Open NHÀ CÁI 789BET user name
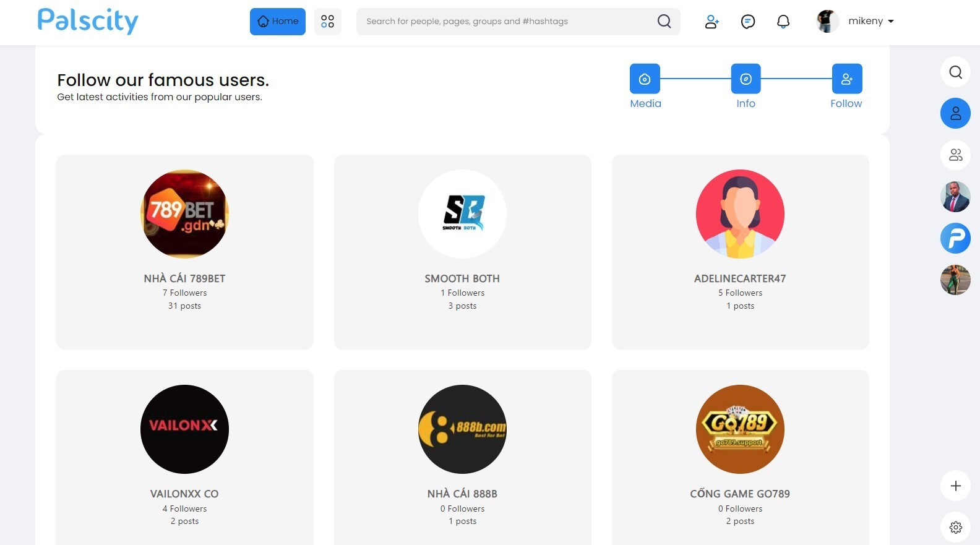This screenshot has height=545, width=980. (184, 278)
